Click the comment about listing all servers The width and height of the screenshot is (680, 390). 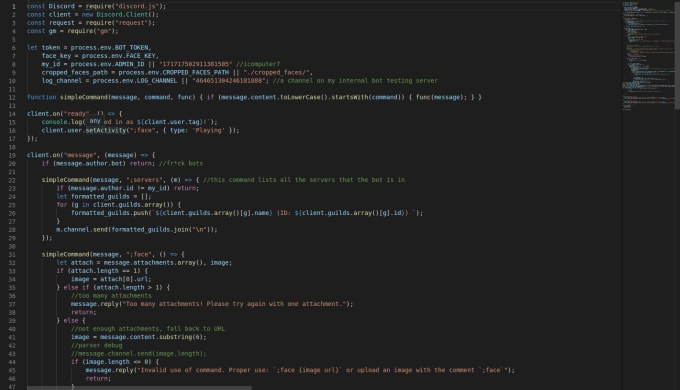point(304,180)
